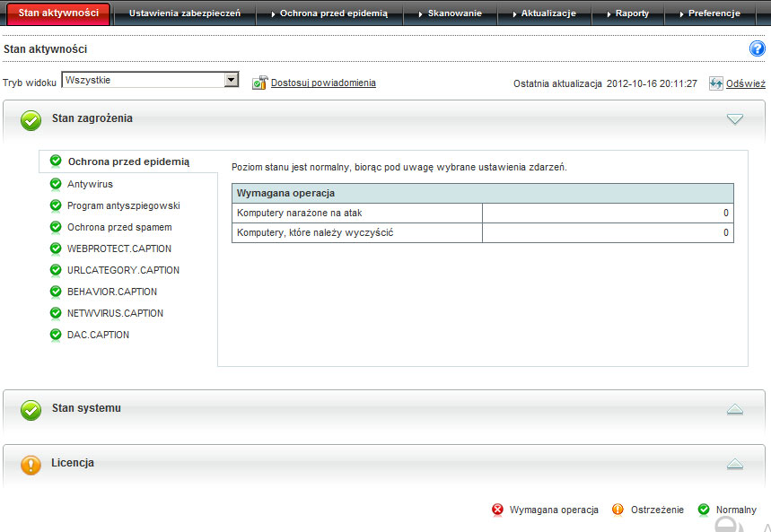Expand the Licencja section arrow
The height and width of the screenshot is (532, 771).
tap(735, 464)
